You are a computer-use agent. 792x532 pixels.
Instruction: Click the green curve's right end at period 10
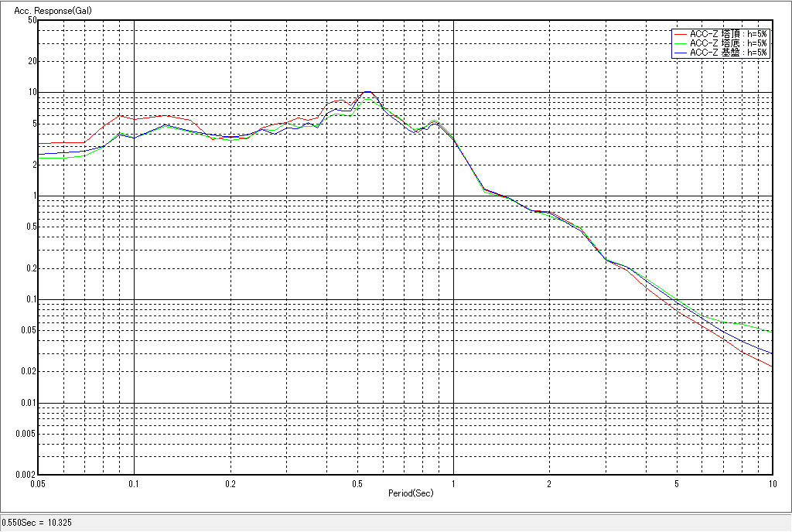[771, 332]
